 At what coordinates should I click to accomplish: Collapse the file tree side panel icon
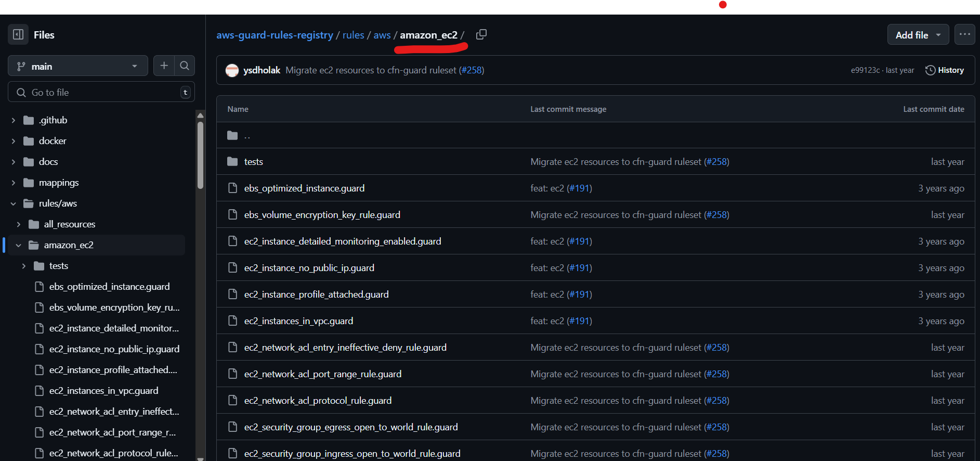[18, 35]
